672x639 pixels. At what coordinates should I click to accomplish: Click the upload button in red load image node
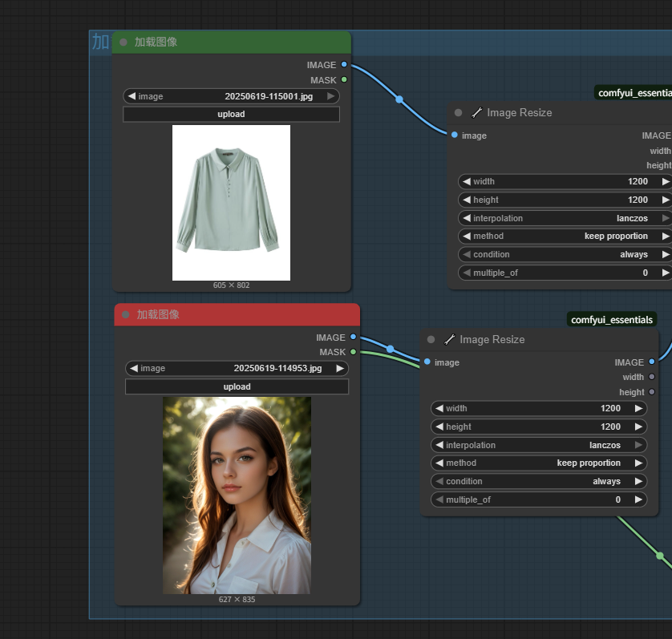click(237, 386)
